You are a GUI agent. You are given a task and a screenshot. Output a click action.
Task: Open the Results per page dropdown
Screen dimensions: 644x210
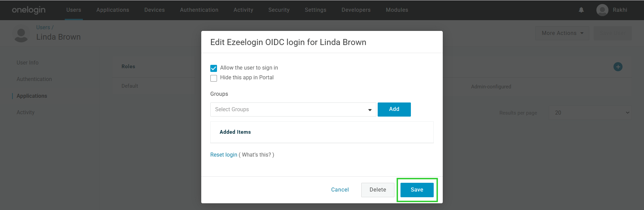590,113
